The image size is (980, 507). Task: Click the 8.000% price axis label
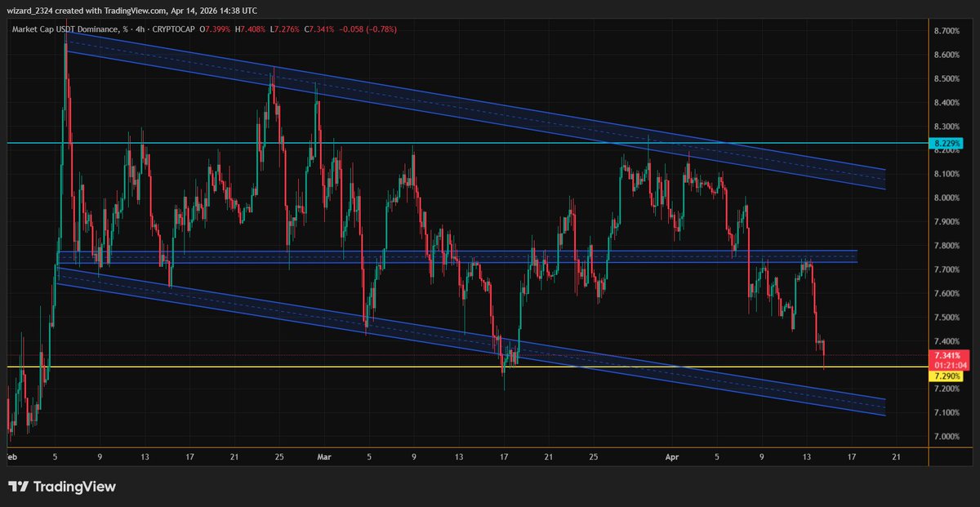(946, 198)
